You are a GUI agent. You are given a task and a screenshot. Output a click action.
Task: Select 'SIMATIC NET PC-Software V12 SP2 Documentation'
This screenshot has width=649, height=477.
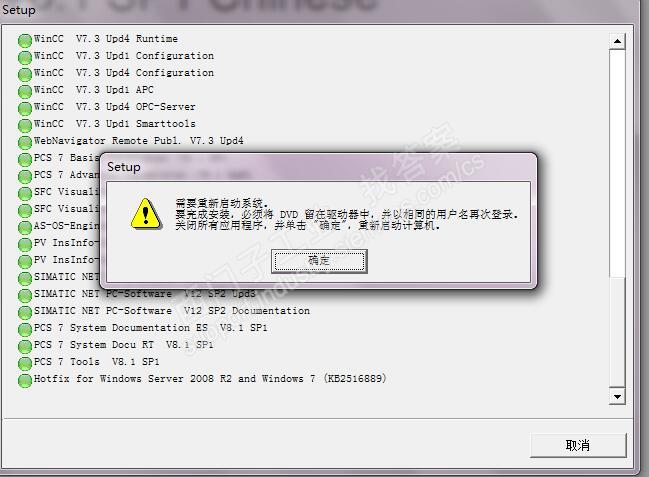[x=172, y=311]
